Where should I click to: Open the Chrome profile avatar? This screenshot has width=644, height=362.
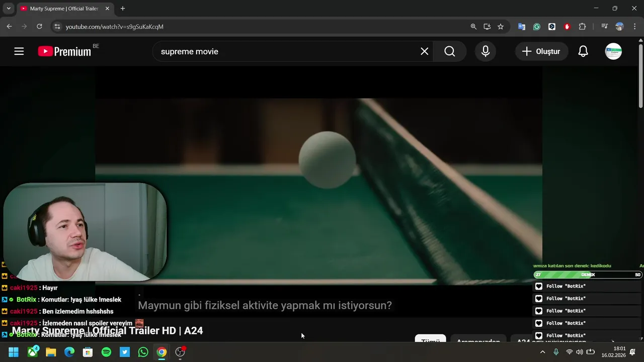[x=619, y=27]
